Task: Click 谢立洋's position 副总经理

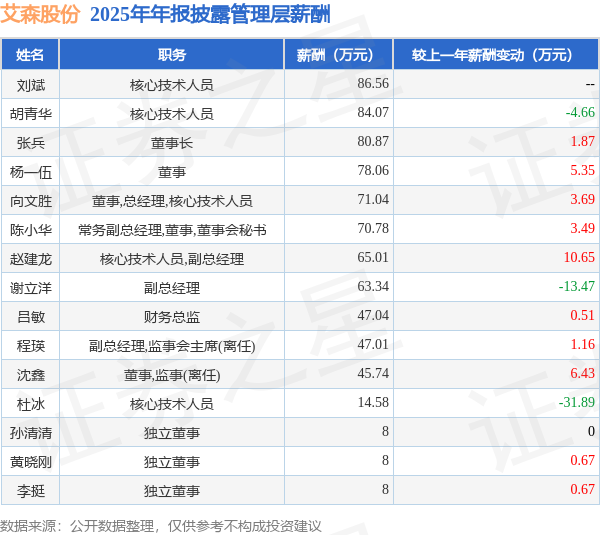Action: 172,288
